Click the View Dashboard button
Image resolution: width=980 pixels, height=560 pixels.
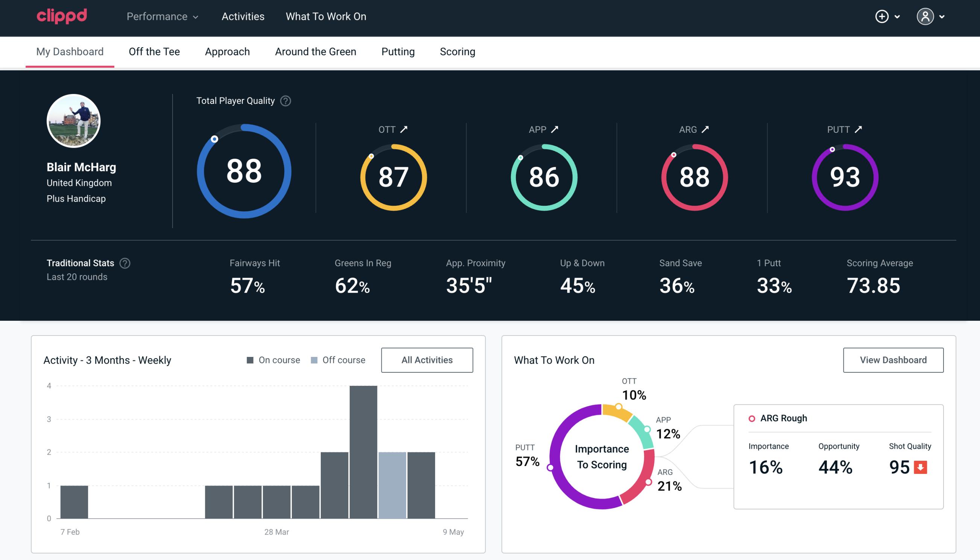point(892,360)
